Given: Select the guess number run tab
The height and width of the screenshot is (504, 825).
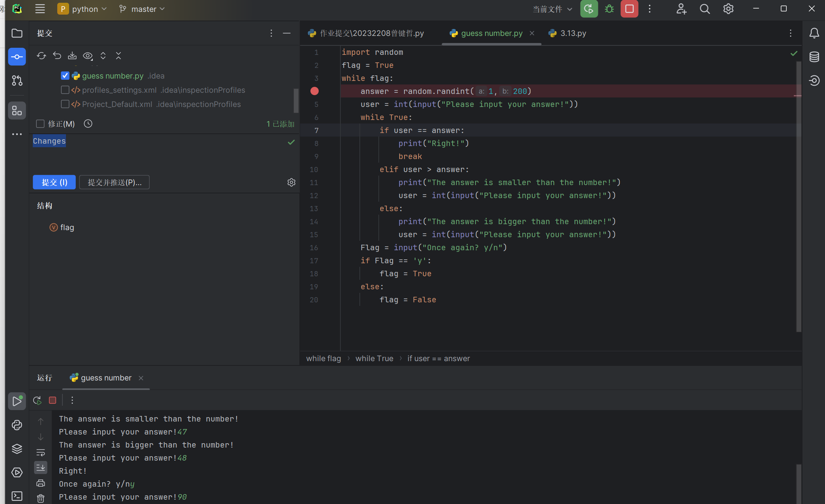Looking at the screenshot, I should [106, 378].
